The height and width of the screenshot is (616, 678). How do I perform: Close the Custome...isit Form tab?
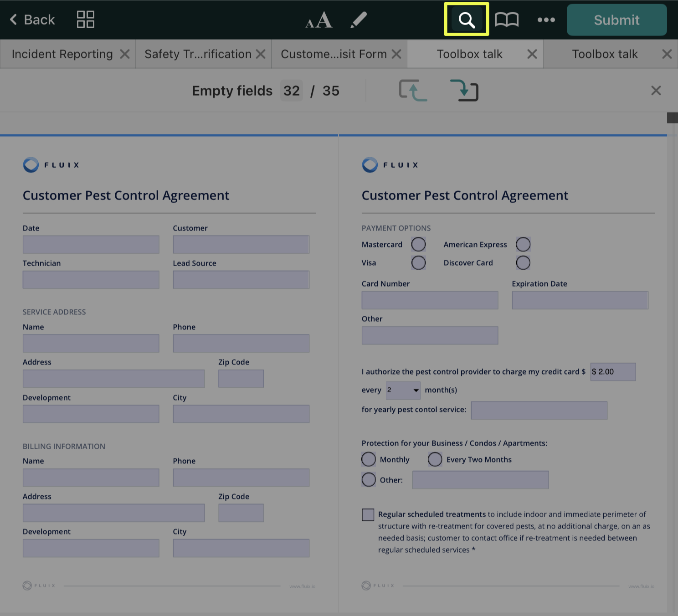tap(396, 54)
